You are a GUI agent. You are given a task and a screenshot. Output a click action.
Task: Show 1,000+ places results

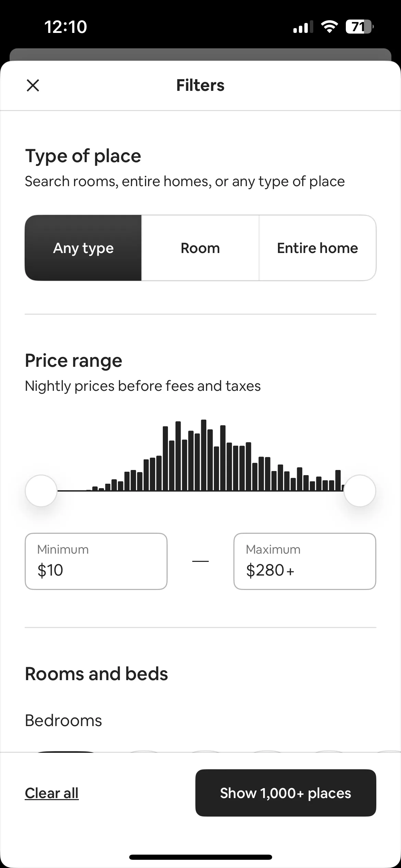click(x=286, y=793)
